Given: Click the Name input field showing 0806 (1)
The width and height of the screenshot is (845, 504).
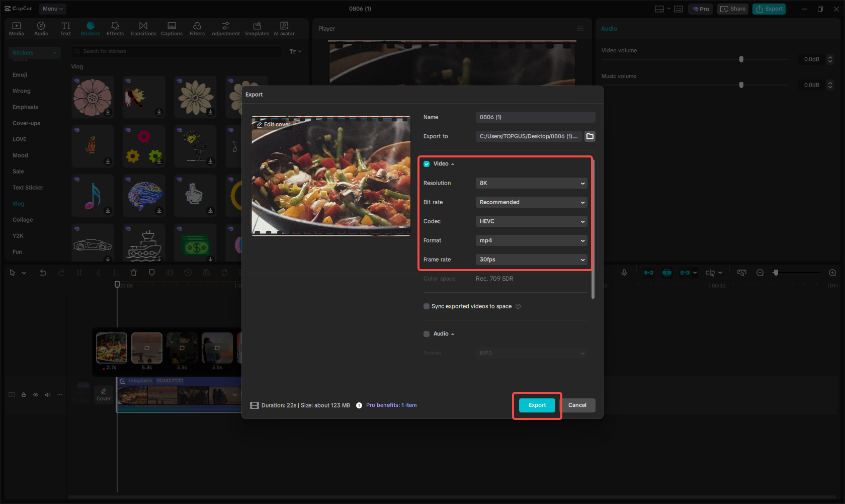Looking at the screenshot, I should pyautogui.click(x=535, y=117).
